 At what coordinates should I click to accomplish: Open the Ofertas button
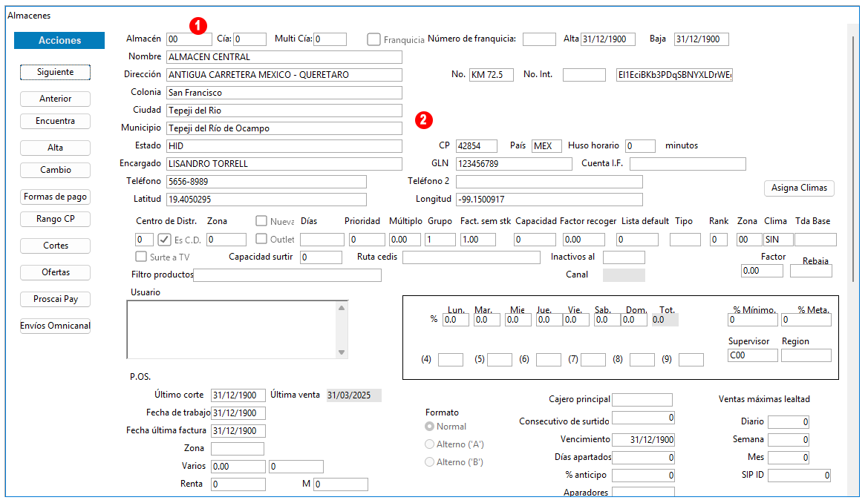pyautogui.click(x=56, y=272)
